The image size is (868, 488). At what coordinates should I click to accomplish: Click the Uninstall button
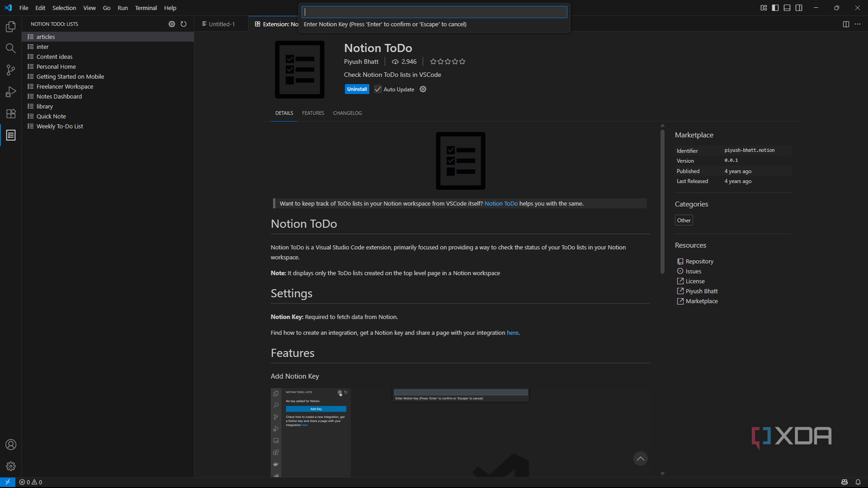[x=357, y=89]
